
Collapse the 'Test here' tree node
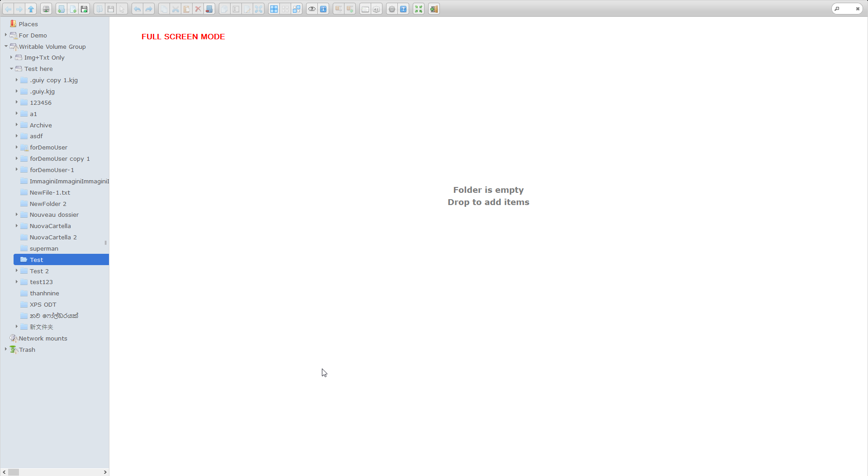tap(11, 69)
